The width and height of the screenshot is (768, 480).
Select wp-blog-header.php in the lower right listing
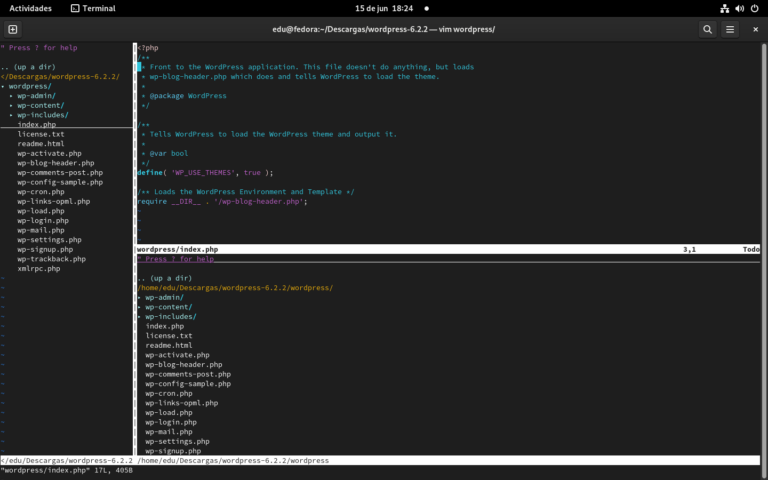184,364
